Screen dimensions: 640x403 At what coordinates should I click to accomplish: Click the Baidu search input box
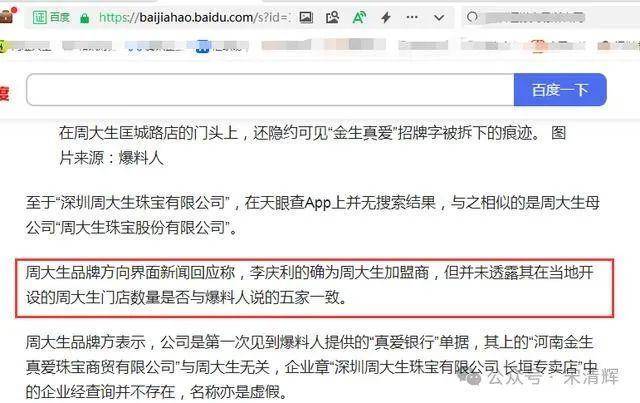270,90
